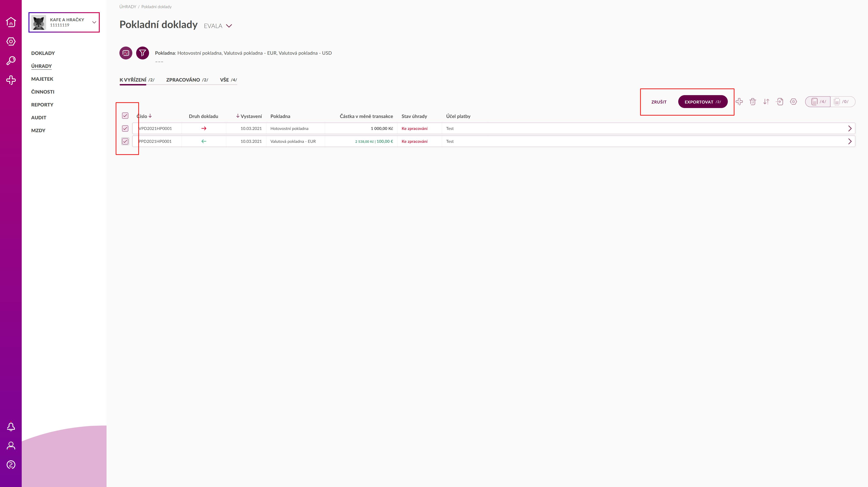Screen dimensions: 868x487
Task: Open the hexagon settings icon in left sidebar
Action: (11, 41)
